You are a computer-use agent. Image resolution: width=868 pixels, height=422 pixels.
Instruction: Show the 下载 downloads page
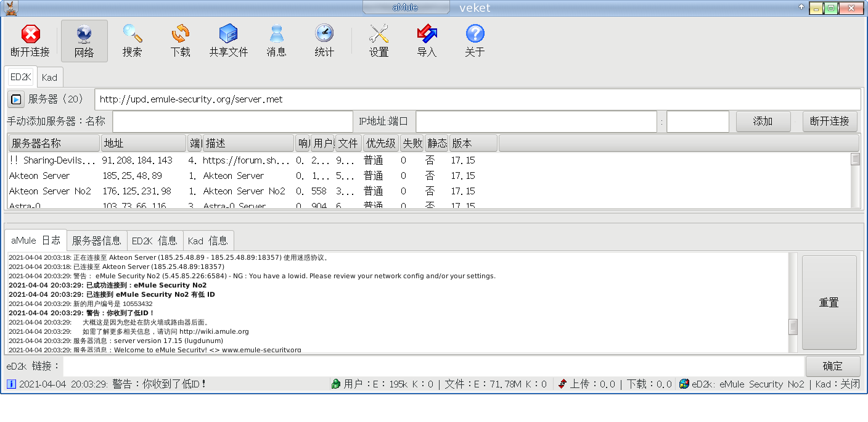(x=181, y=41)
